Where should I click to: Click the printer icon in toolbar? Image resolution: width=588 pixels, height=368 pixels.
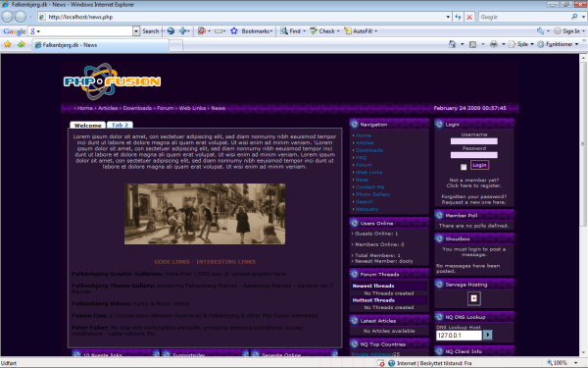(x=494, y=44)
